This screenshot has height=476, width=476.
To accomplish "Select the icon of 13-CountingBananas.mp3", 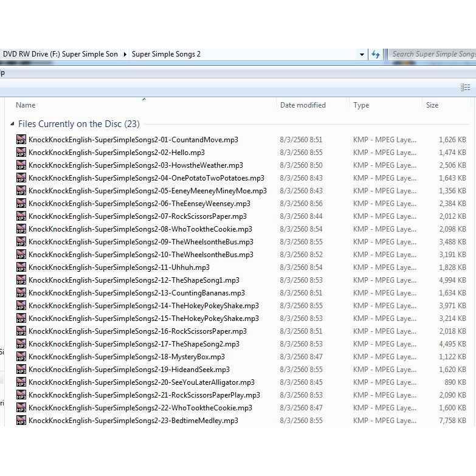I will click(x=21, y=293).
